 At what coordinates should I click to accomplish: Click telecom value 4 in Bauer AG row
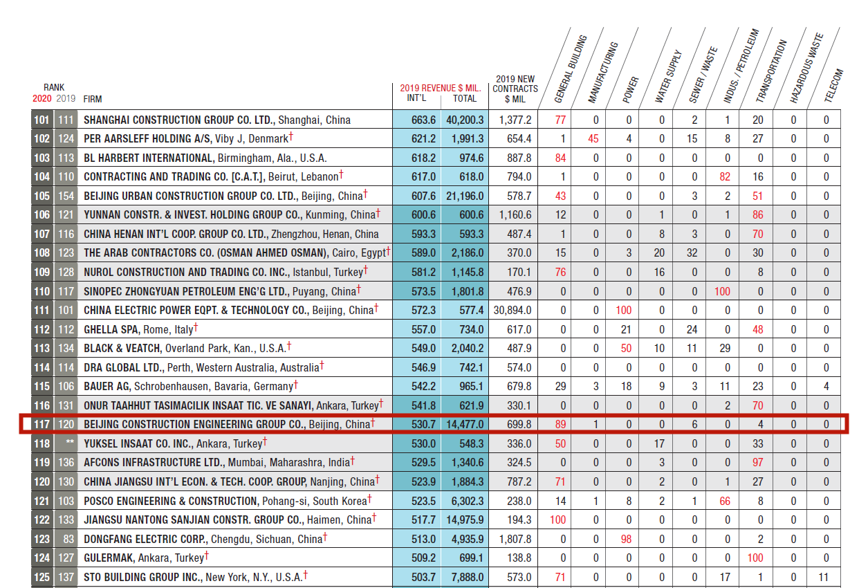pos(826,386)
